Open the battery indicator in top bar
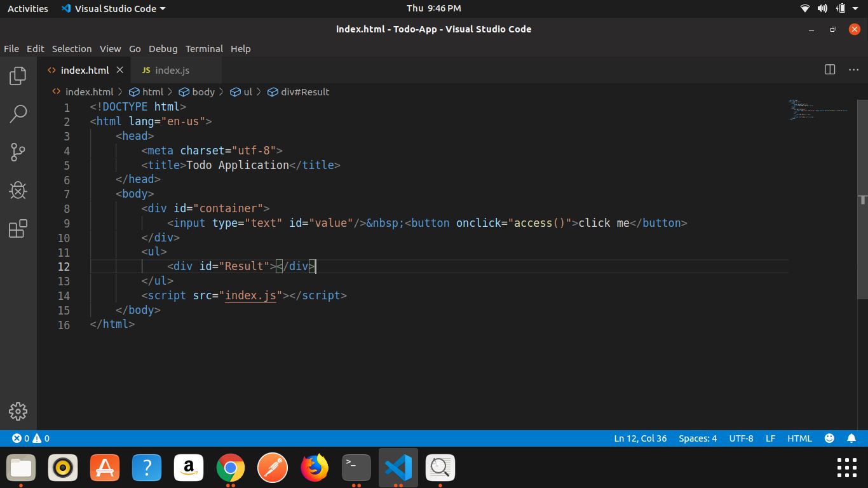The height and width of the screenshot is (488, 868). (x=841, y=8)
